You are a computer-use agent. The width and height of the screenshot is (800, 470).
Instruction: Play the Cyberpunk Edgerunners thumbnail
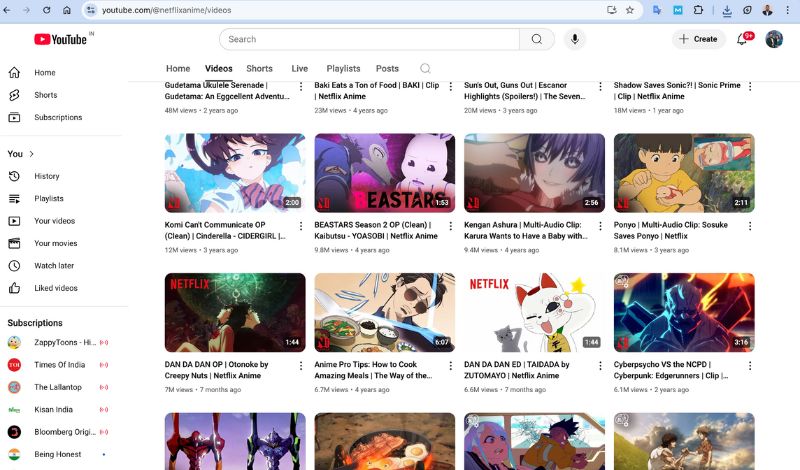pos(684,312)
